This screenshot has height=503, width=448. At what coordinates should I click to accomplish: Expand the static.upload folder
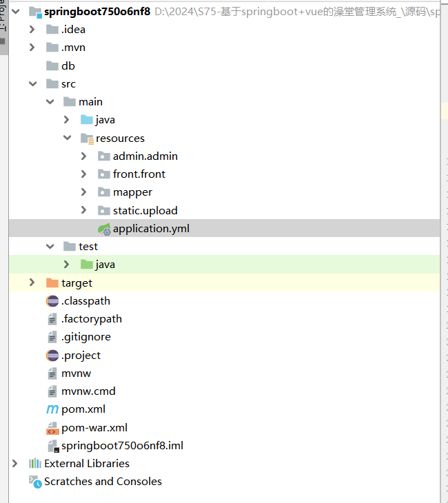(x=84, y=211)
